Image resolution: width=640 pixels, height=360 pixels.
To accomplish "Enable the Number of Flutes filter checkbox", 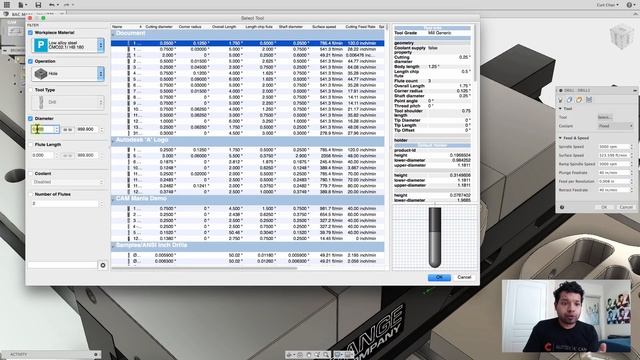I will tap(31, 194).
